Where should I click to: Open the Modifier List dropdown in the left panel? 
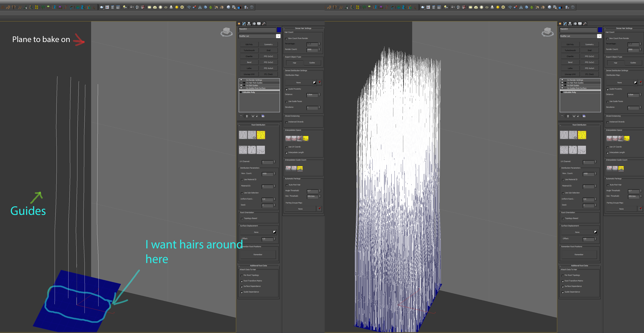[x=278, y=36]
